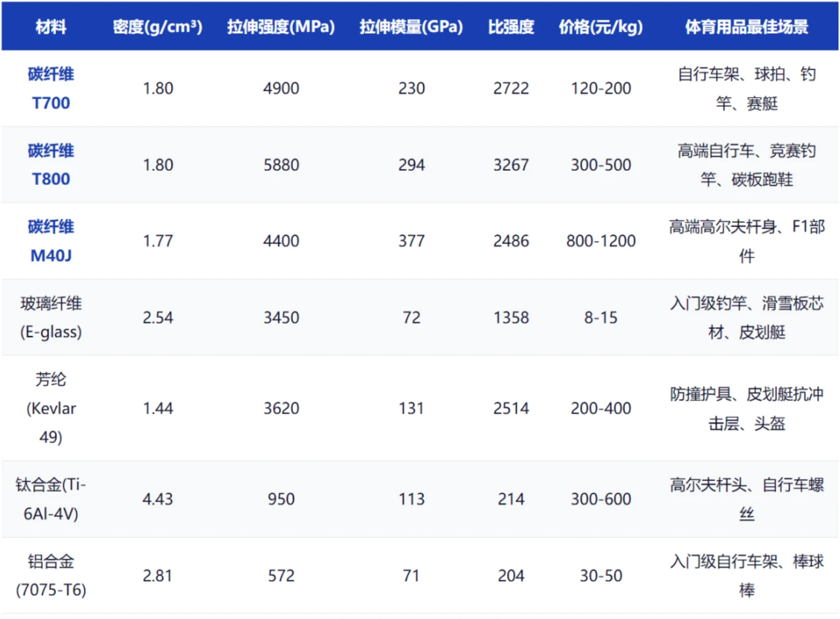Select the 材料 column header
The image size is (840, 619).
pos(51,26)
